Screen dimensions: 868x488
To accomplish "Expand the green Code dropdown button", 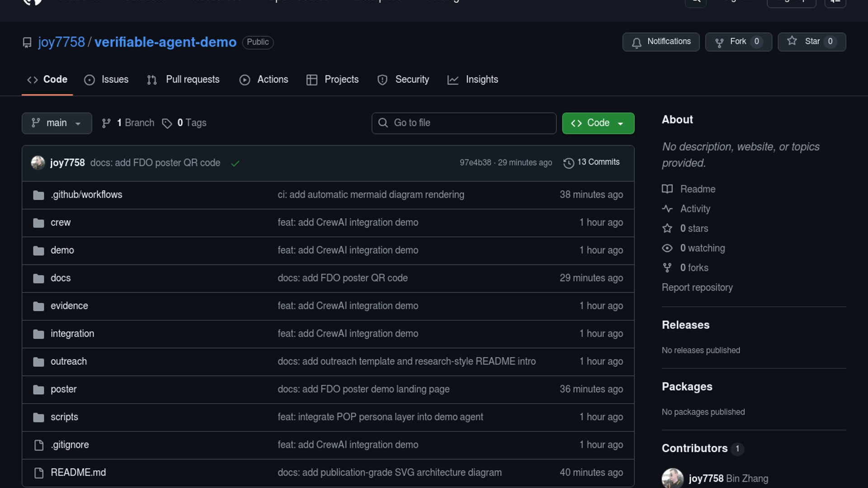I will tap(598, 123).
